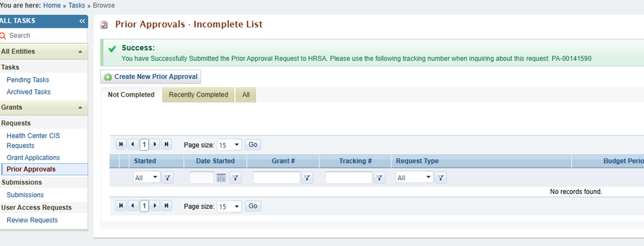
Task: Click the 'No records found.' text
Action: 576,192
